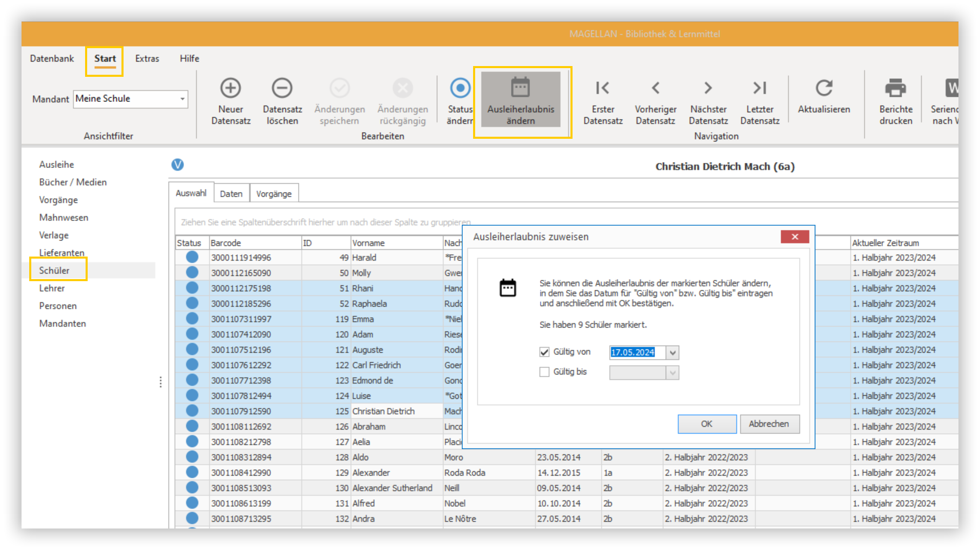
Task: Click the Aktualisieren refresh icon
Action: pos(824,88)
